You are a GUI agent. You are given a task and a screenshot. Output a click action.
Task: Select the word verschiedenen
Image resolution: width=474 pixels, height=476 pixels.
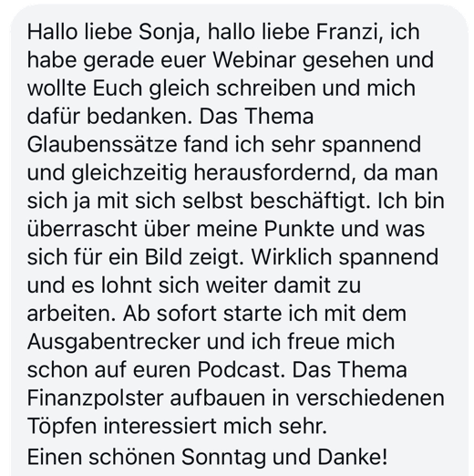[370, 398]
